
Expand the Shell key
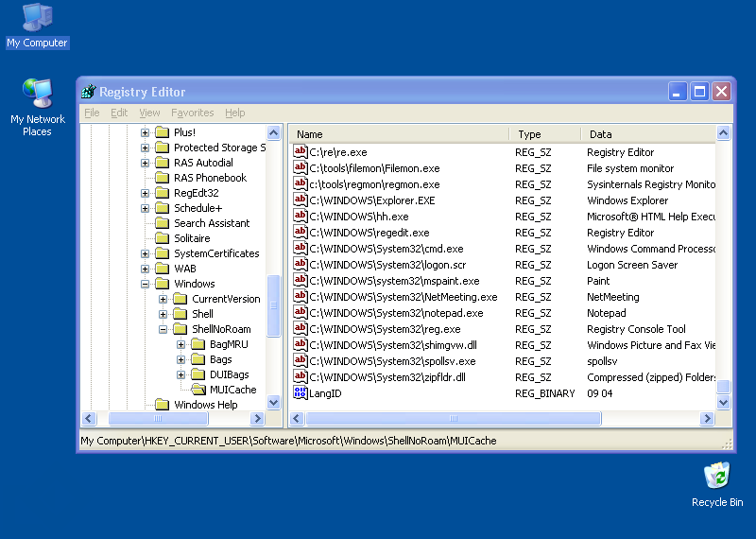[163, 314]
